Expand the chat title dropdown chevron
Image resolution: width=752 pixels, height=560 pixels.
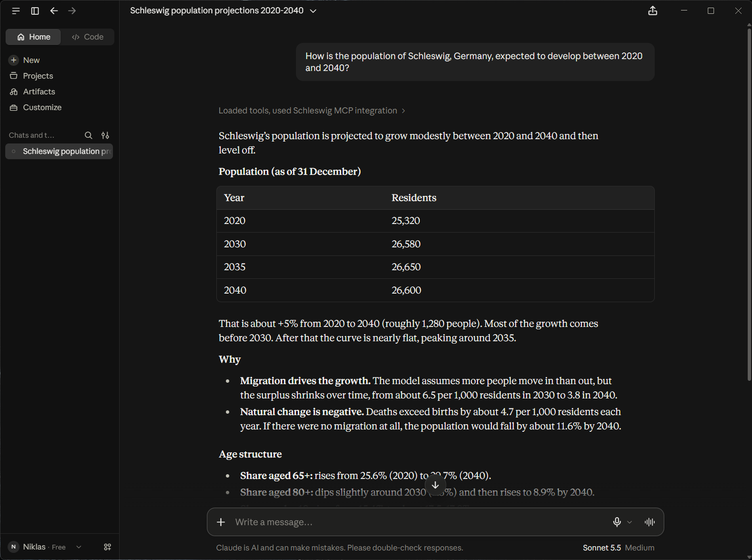click(x=313, y=11)
